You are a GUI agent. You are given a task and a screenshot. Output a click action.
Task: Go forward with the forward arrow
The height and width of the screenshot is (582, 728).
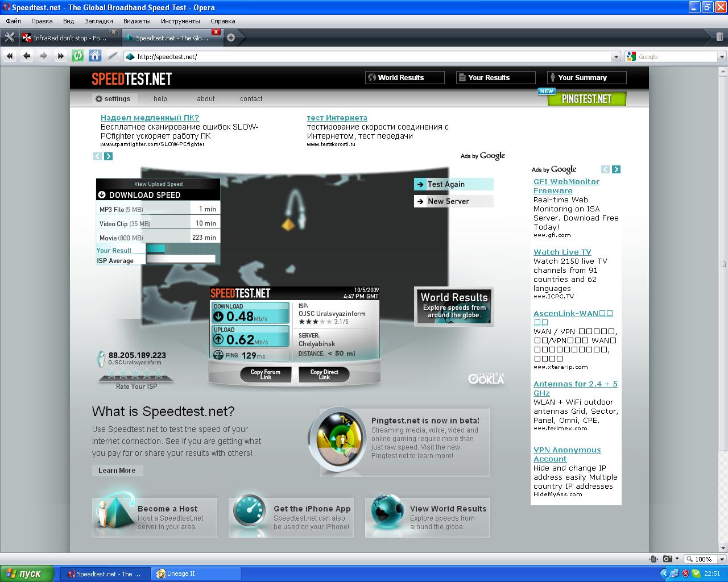pyautogui.click(x=44, y=56)
